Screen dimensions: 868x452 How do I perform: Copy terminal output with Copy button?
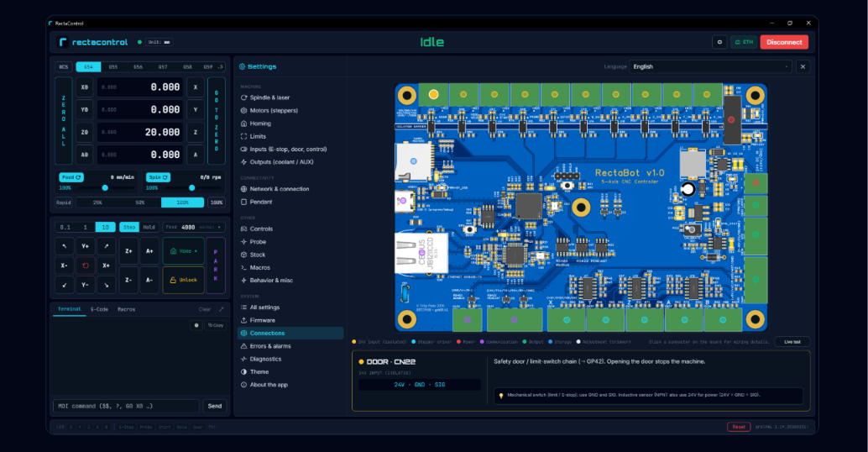(x=216, y=325)
